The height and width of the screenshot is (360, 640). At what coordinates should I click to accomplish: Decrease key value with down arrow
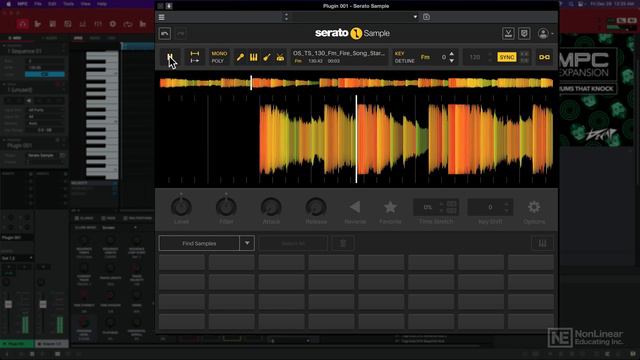pos(451,61)
